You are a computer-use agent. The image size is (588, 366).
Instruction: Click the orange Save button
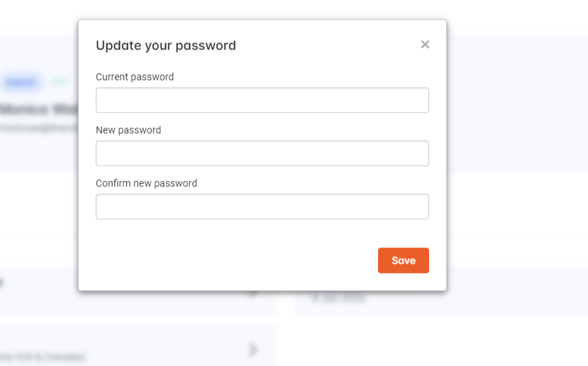point(403,260)
